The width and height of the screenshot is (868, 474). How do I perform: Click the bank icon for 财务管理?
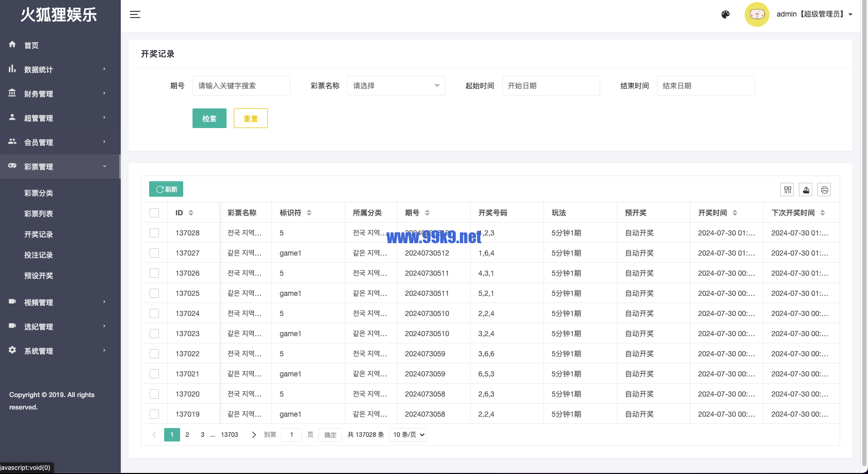pyautogui.click(x=12, y=93)
